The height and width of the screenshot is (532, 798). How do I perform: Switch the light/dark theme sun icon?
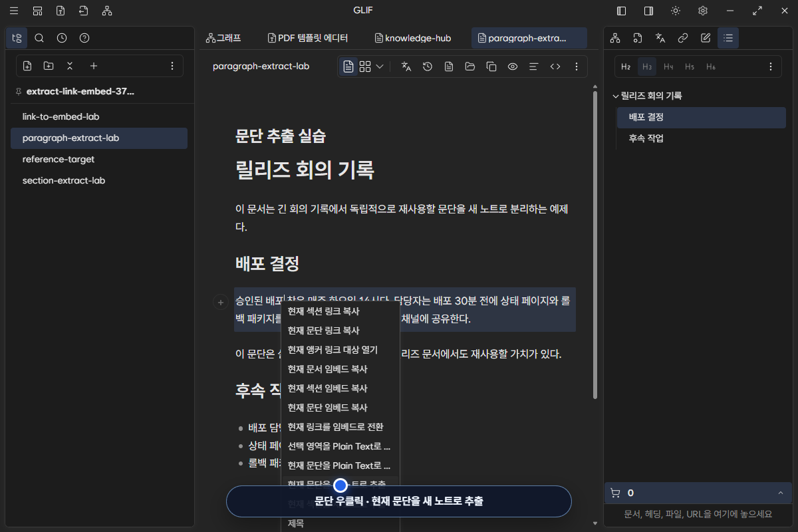point(676,11)
